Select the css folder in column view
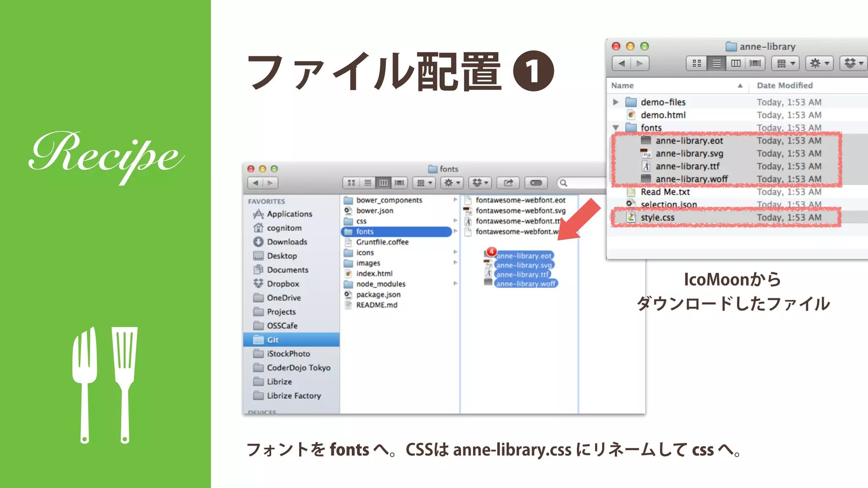 (x=361, y=221)
